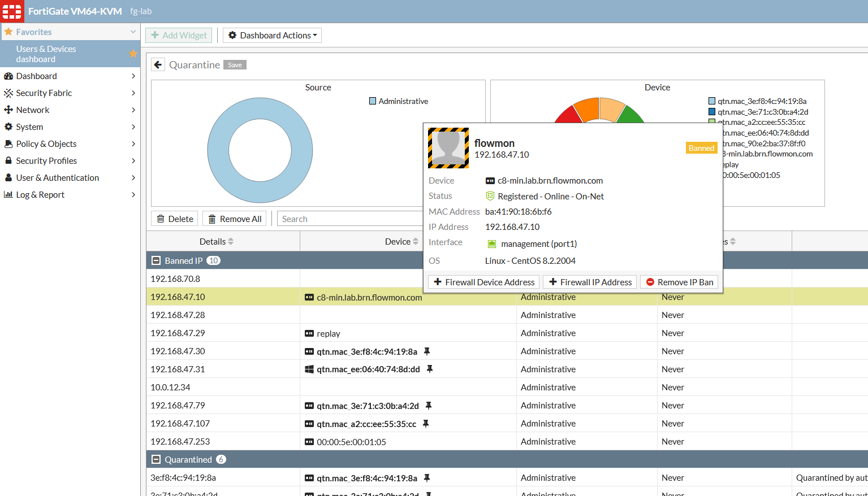Screen dimensions: 868x496
Task: Click the Fortinet logo icon
Action: click(12, 11)
